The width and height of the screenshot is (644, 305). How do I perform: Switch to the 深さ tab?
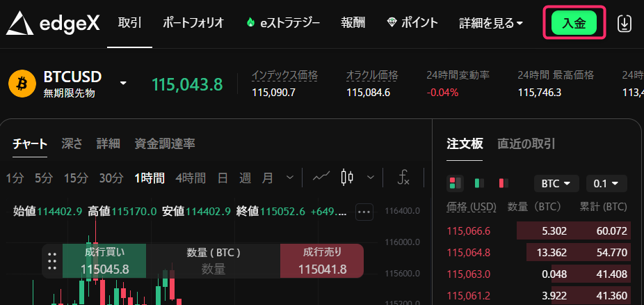click(x=72, y=143)
